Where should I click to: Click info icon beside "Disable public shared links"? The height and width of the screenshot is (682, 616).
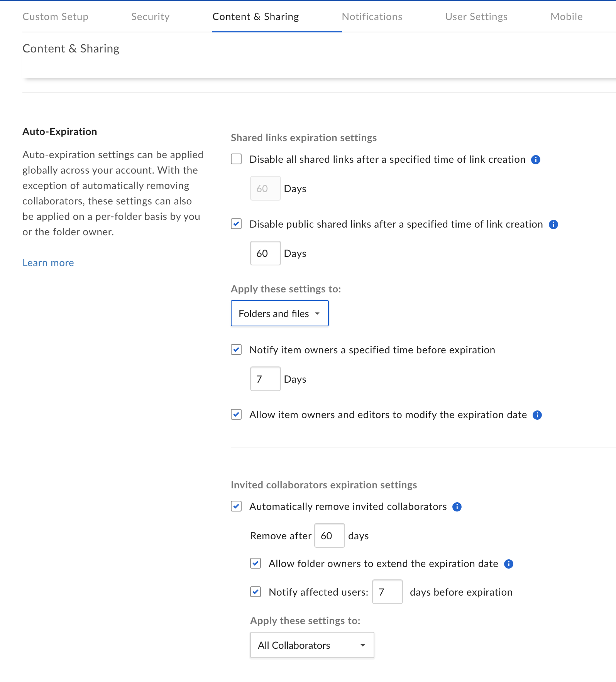554,225
